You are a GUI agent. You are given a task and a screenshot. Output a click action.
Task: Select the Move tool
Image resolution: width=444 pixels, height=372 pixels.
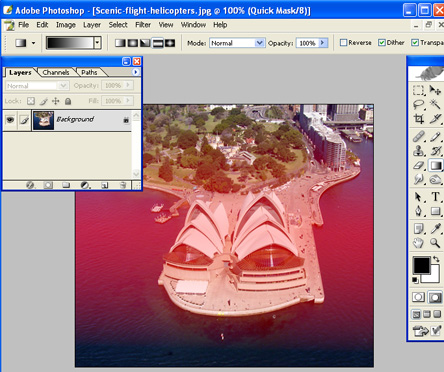click(x=435, y=90)
